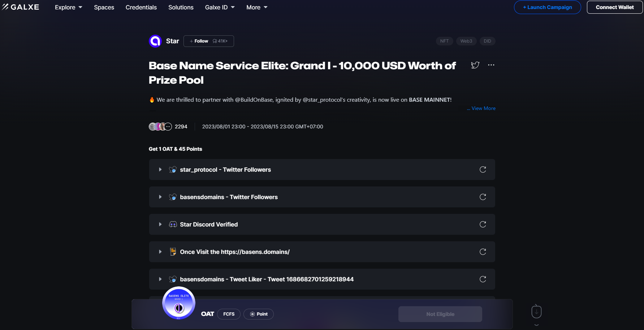Refresh Once Visit basens.domains status
This screenshot has width=644, height=330.
483,252
